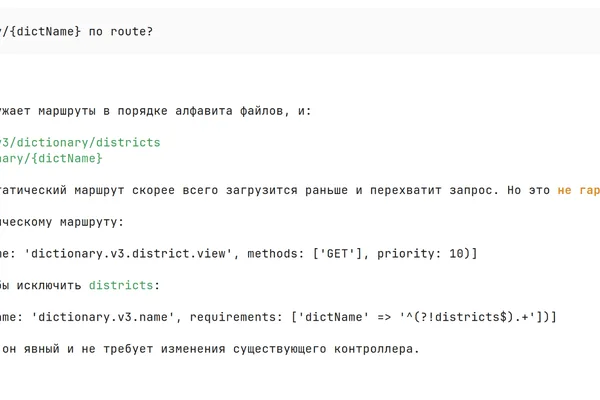Click "priority: 10" in the attribute code
600x400 pixels.
coord(420,254)
